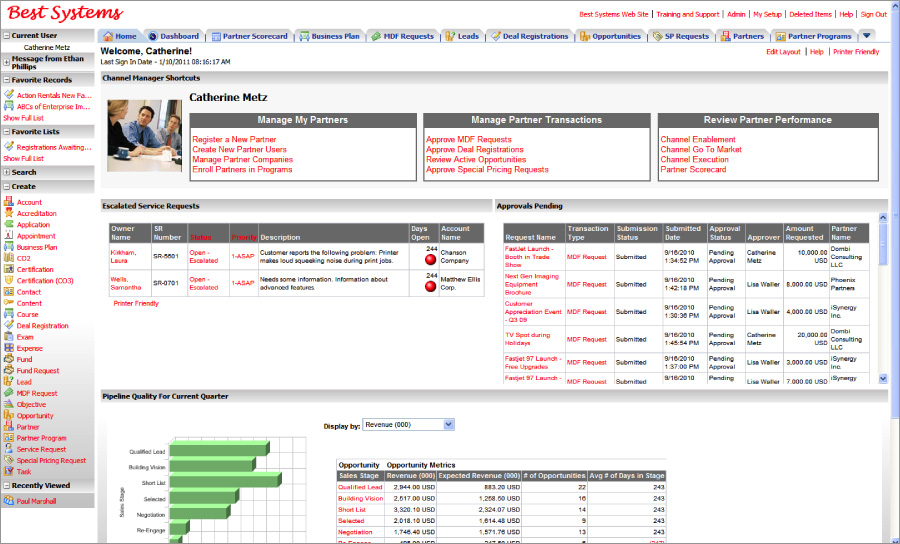
Task: Click the red status indicator for SR-5601
Action: click(x=431, y=259)
